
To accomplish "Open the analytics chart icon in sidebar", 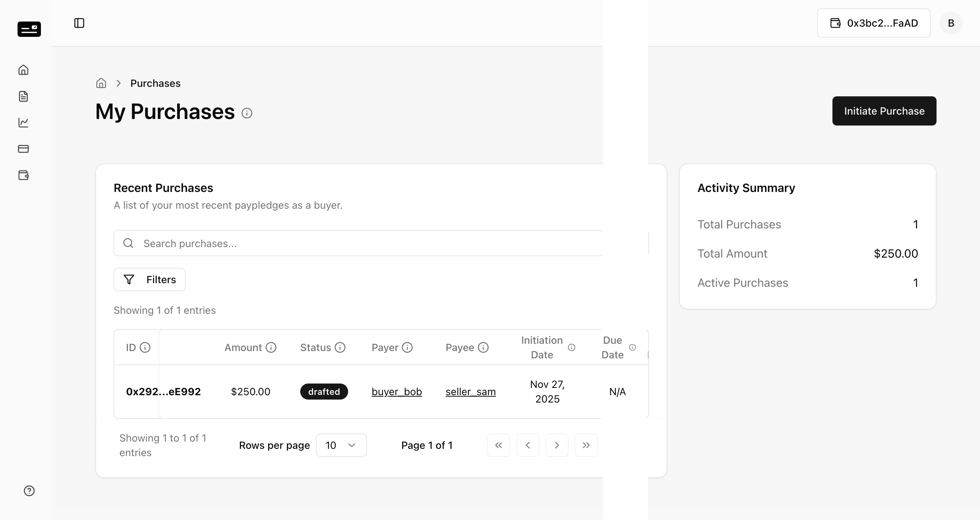I will tap(24, 122).
